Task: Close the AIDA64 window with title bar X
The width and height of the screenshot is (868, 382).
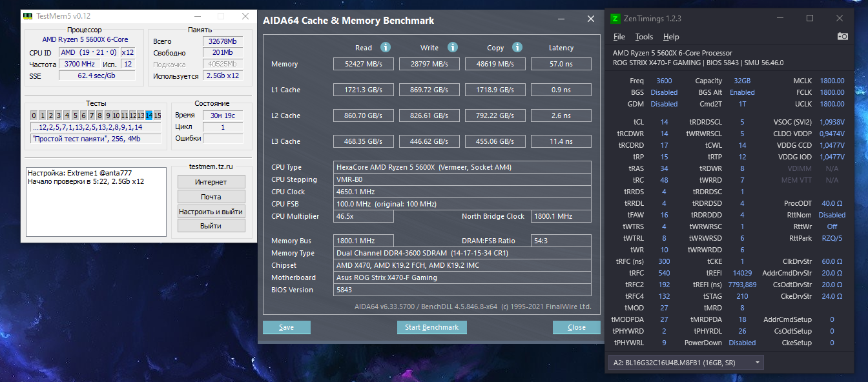Action: [x=590, y=19]
